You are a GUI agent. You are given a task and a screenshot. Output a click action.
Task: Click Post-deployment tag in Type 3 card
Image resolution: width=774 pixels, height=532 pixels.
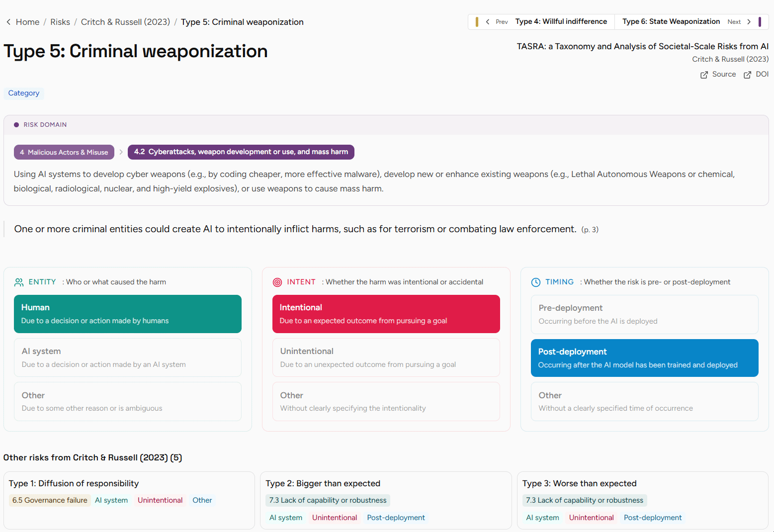click(x=653, y=518)
